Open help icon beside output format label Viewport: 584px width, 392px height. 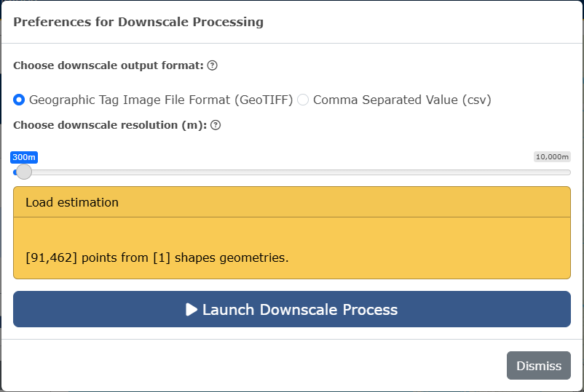[213, 65]
